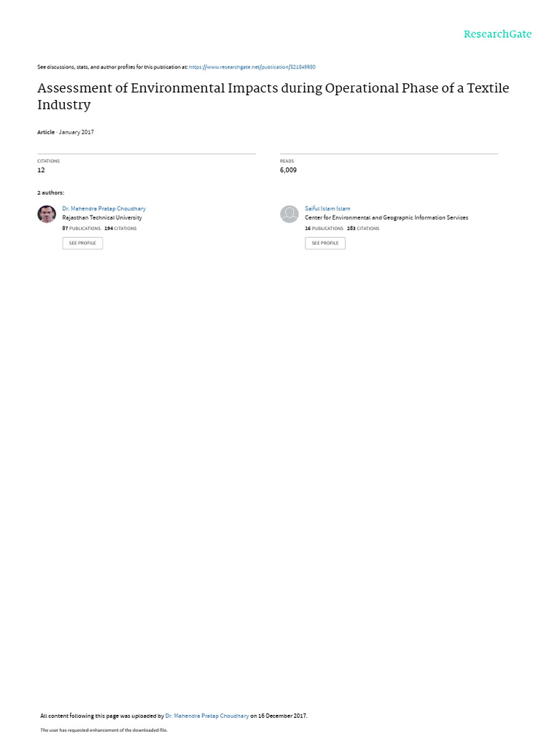
Task: Open Dr. Mahendra Pratap Choudhary's profile photo
Action: [x=47, y=214]
